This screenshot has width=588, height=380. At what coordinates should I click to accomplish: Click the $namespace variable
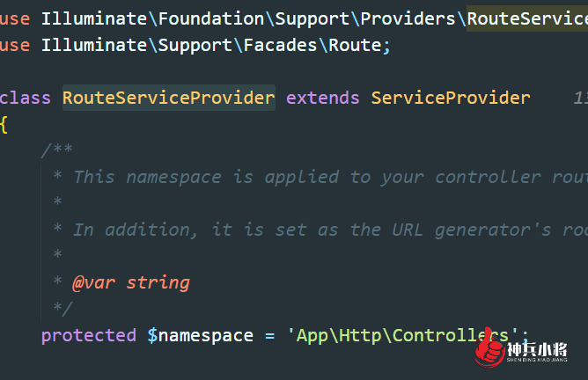(x=200, y=335)
